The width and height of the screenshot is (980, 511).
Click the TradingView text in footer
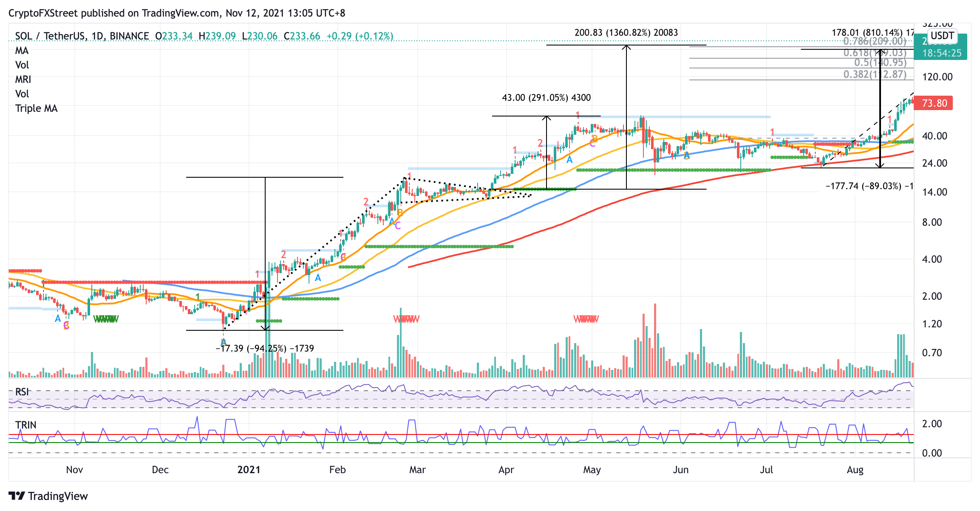click(58, 496)
